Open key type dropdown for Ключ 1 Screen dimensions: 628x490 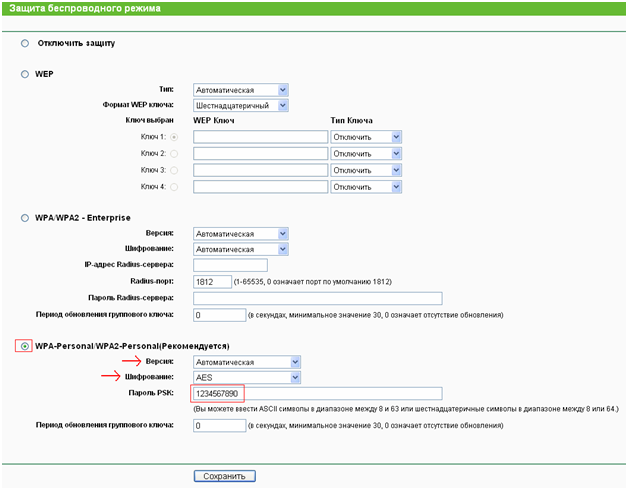[366, 137]
